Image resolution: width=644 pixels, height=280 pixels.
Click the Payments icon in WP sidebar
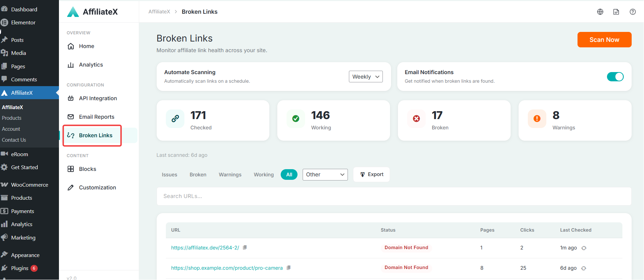pos(4,211)
